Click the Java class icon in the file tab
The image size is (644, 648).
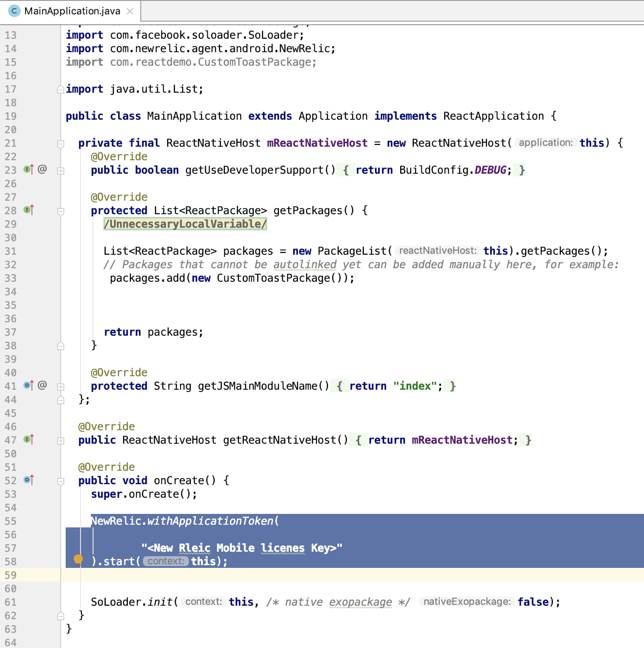click(14, 11)
